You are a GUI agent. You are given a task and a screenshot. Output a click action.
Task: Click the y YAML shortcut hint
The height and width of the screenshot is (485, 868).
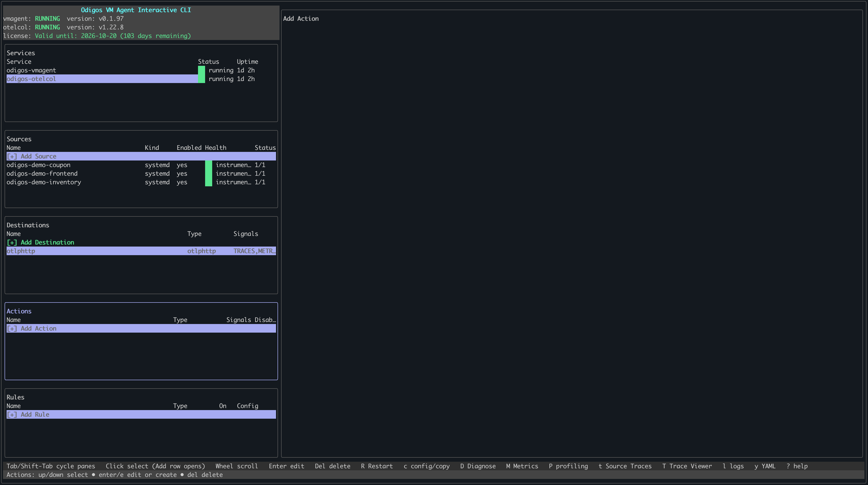pos(765,466)
